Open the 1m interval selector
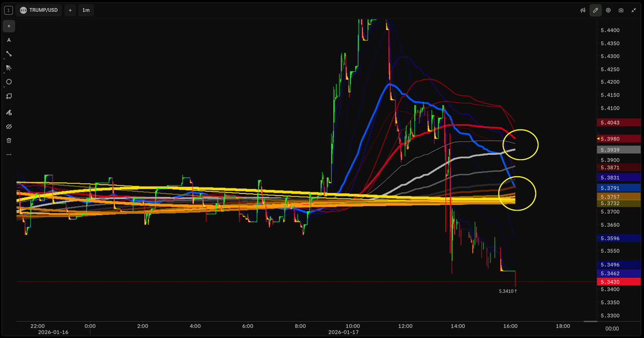The image size is (644, 338). (x=86, y=10)
